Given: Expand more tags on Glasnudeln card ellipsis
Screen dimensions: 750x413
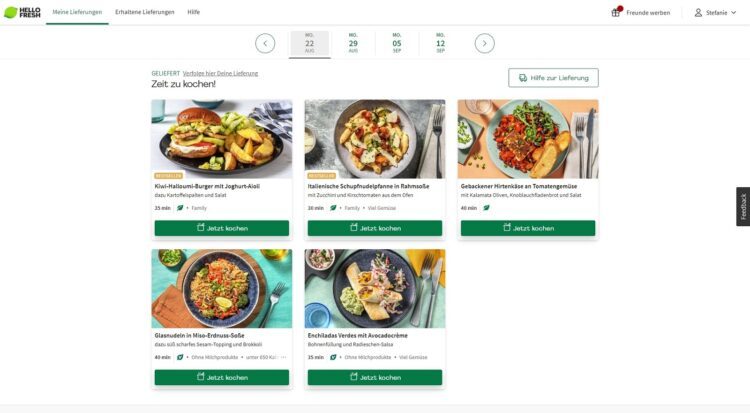Looking at the screenshot, I should [x=284, y=357].
